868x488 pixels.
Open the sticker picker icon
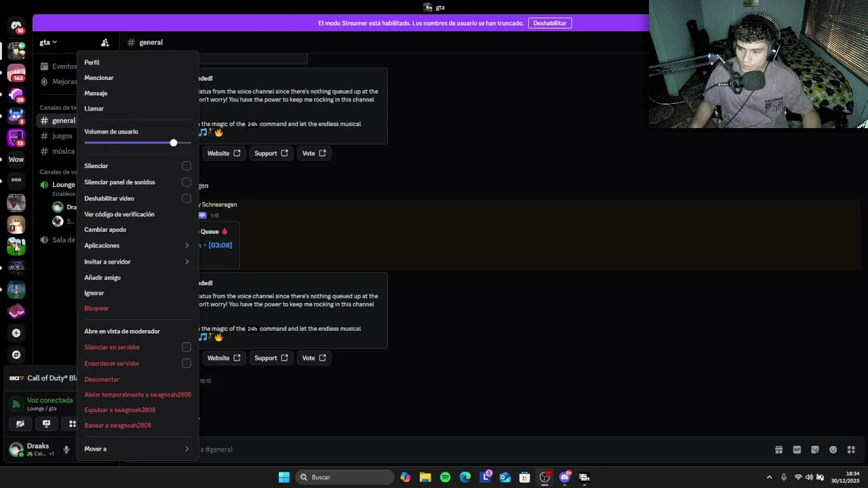click(815, 449)
